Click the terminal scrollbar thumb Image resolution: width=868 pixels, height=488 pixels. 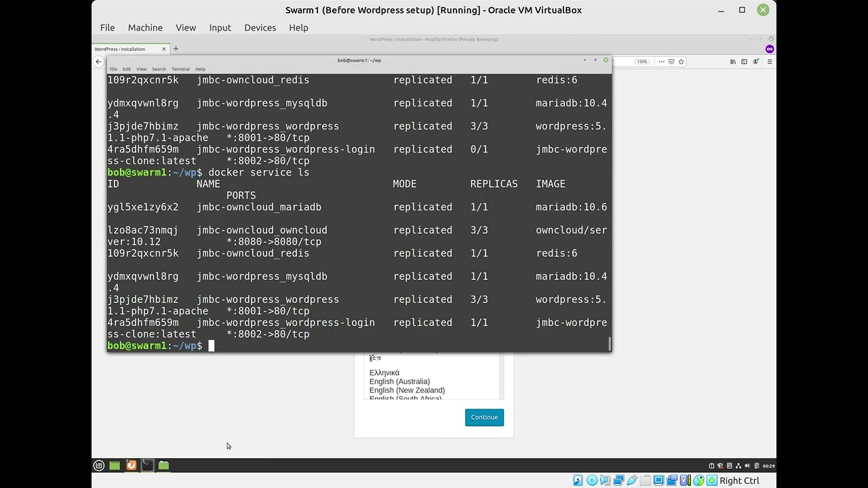pos(610,344)
